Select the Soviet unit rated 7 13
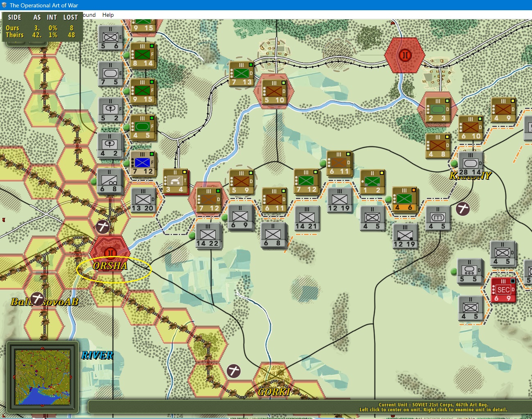Screen dimensions: 532x419 pos(241,74)
